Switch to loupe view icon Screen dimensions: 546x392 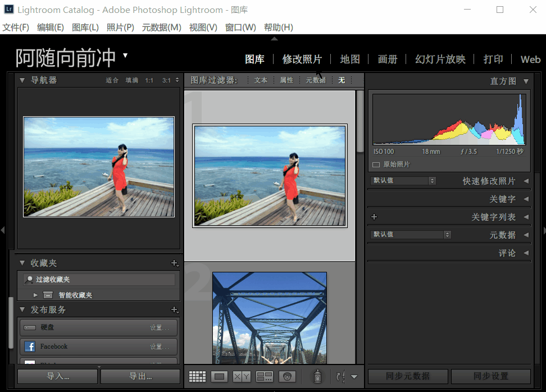point(220,376)
